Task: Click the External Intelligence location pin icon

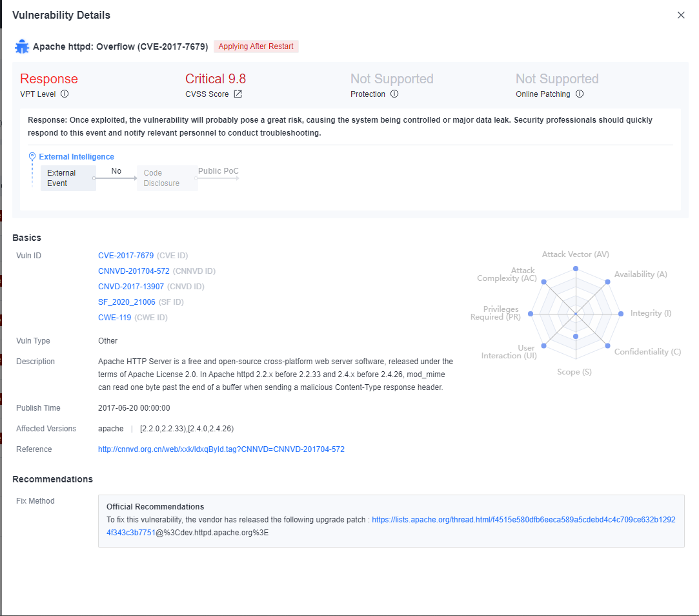Action: [32, 157]
